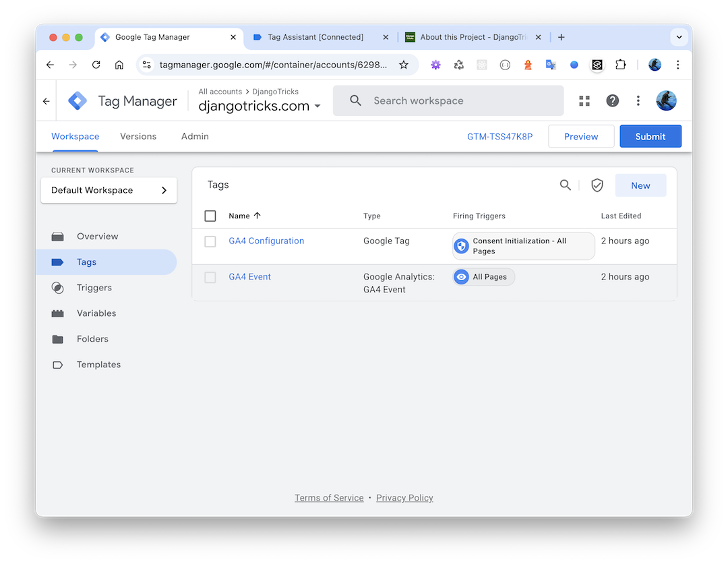Viewport: 728px width, 564px height.
Task: Click the shield tag quality icon
Action: point(597,185)
